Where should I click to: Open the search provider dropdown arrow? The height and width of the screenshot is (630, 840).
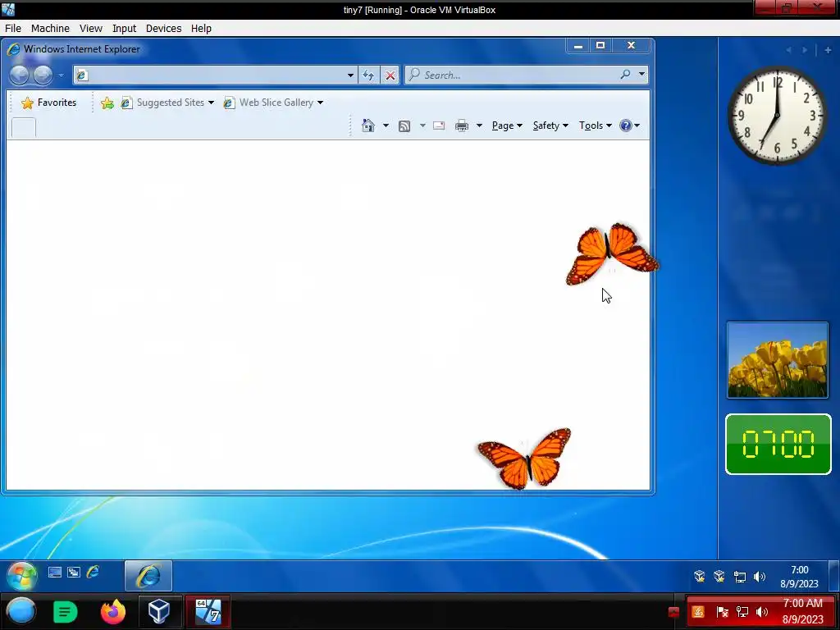coord(641,75)
